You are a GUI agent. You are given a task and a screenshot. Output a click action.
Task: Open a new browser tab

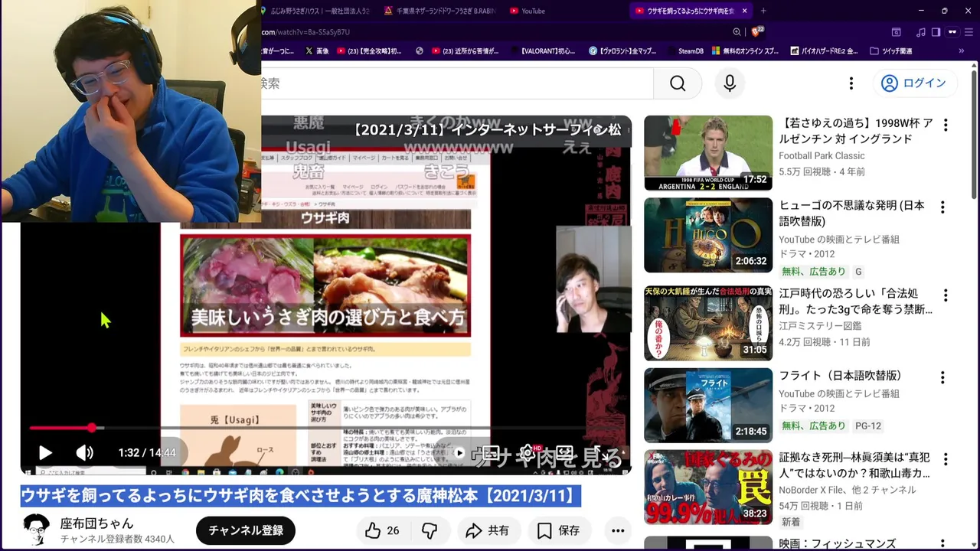pyautogui.click(x=763, y=11)
